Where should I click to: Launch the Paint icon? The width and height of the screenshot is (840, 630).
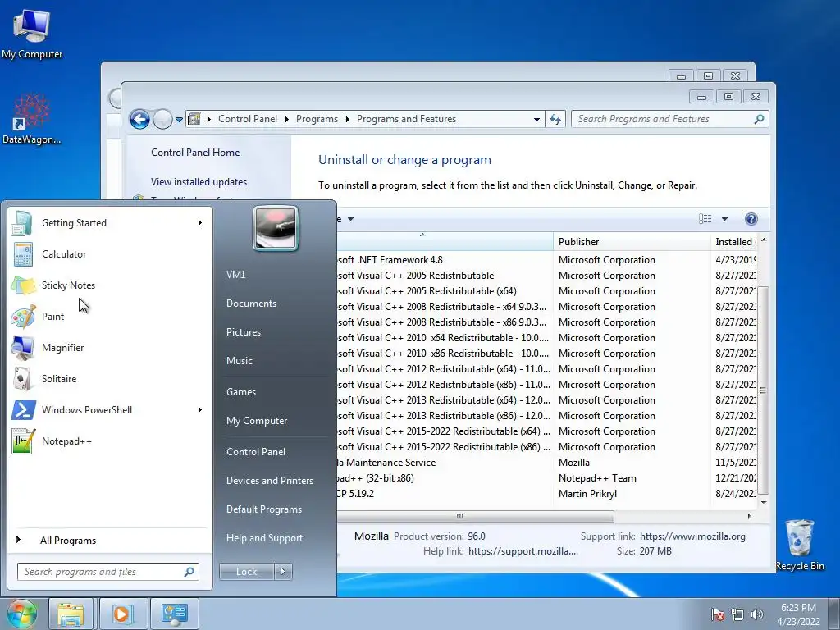click(23, 316)
